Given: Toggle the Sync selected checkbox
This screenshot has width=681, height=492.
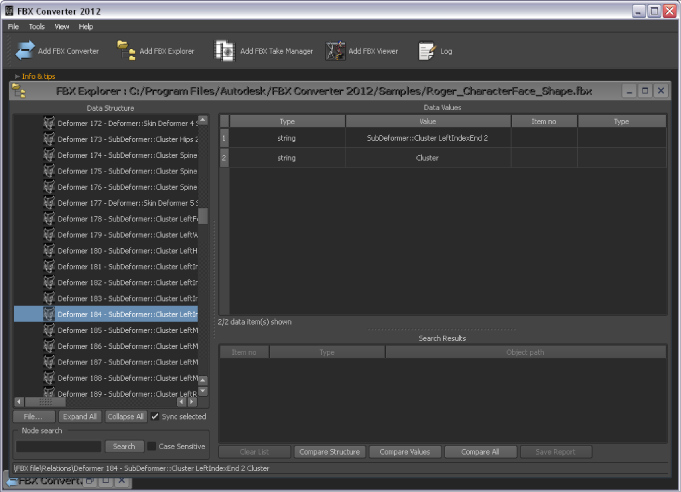Looking at the screenshot, I should (155, 416).
